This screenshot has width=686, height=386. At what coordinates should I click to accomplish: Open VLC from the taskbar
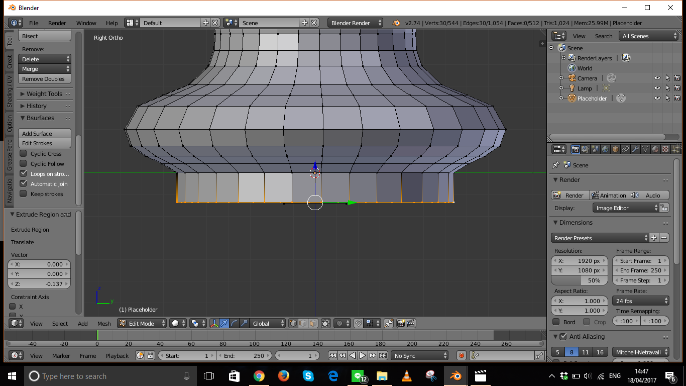406,376
